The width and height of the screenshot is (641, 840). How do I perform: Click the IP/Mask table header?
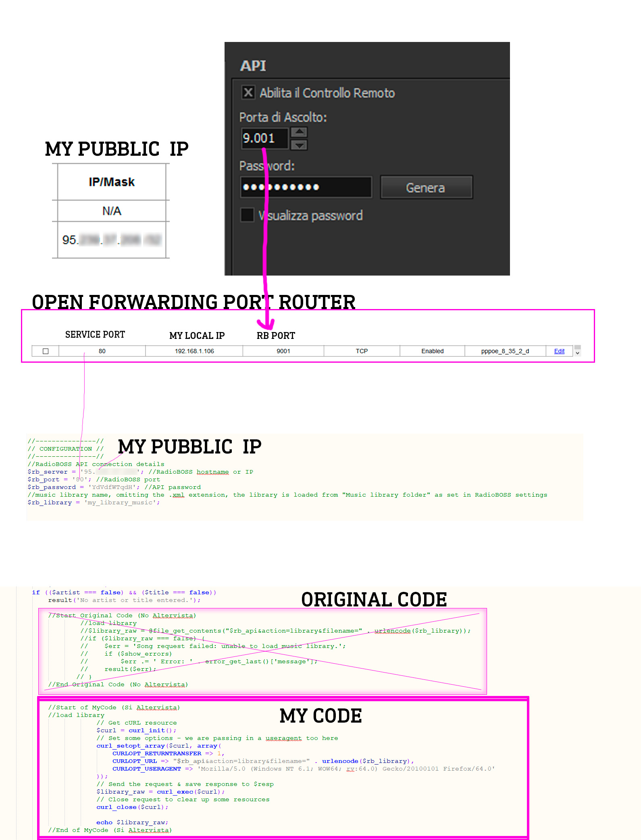(112, 182)
